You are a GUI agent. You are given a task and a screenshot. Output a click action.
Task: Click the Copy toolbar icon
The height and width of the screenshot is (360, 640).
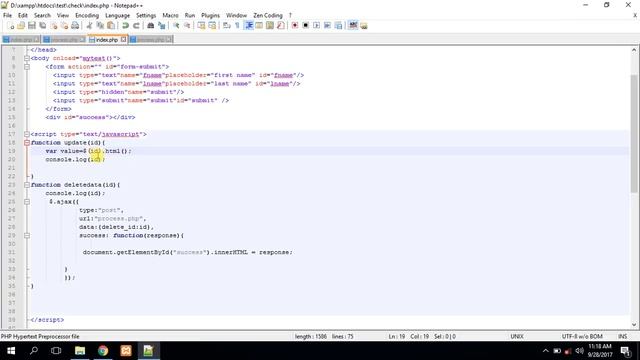click(x=100, y=26)
